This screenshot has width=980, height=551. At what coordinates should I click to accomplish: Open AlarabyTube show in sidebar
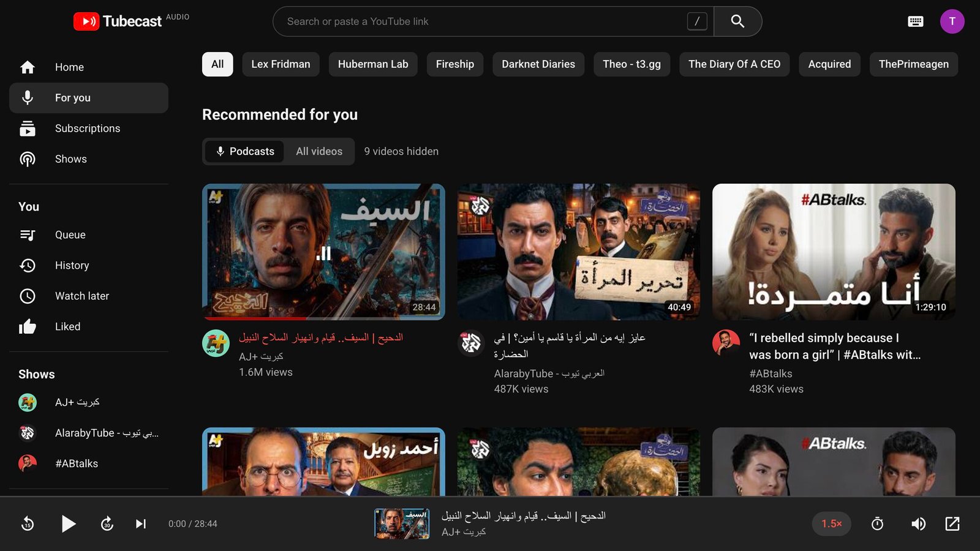(x=89, y=433)
